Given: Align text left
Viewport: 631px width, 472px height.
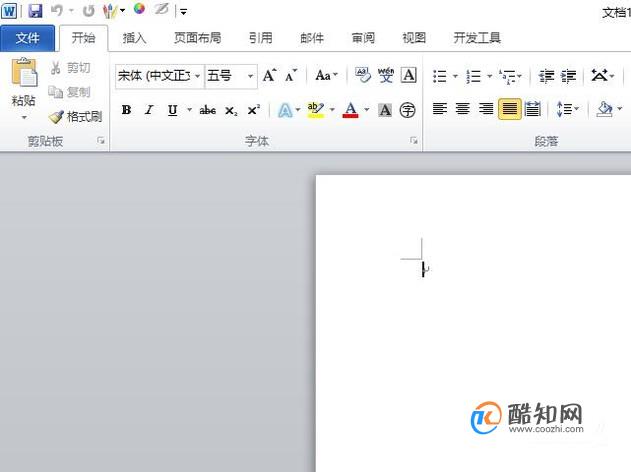Looking at the screenshot, I should (440, 109).
